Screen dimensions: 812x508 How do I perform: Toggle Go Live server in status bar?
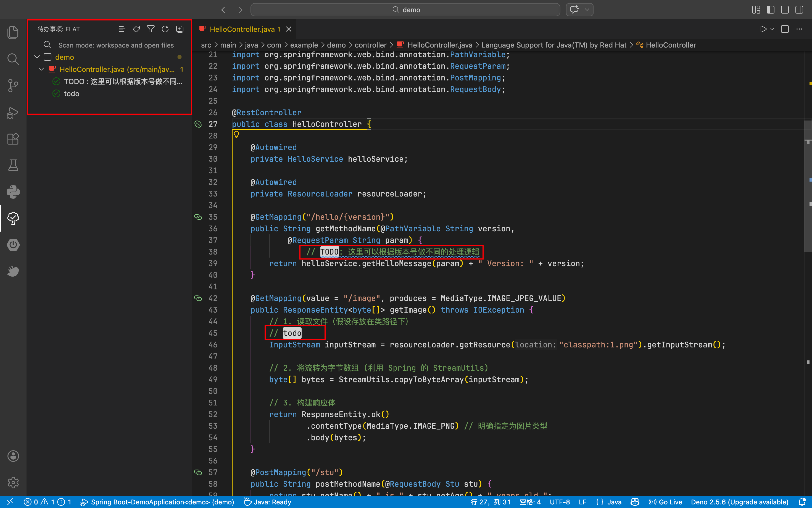(x=665, y=502)
